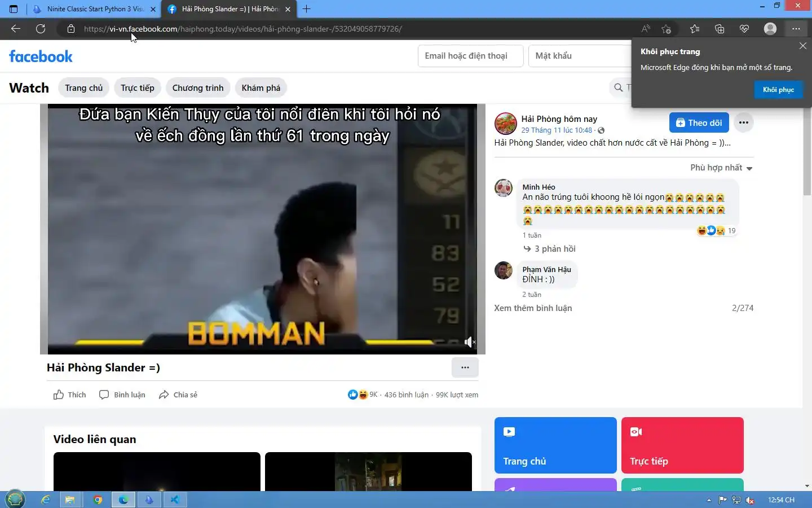812x508 pixels.
Task: Select the Trực tiếp Watch tab
Action: [x=138, y=88]
